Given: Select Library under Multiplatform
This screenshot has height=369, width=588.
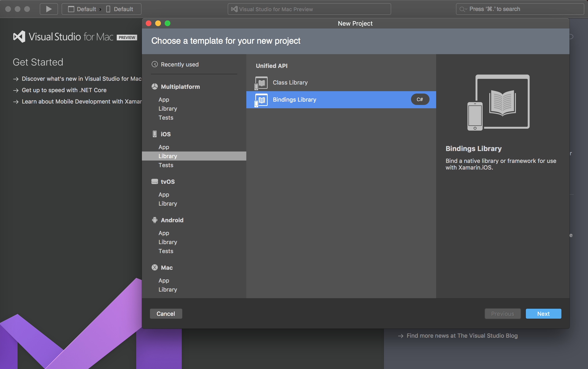Looking at the screenshot, I should click(168, 109).
